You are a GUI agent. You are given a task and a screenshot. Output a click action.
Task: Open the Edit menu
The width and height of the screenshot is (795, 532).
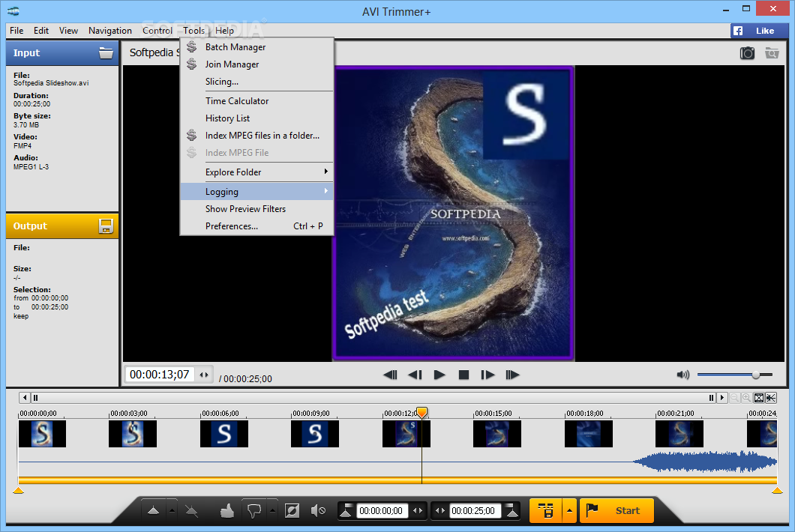(41, 31)
